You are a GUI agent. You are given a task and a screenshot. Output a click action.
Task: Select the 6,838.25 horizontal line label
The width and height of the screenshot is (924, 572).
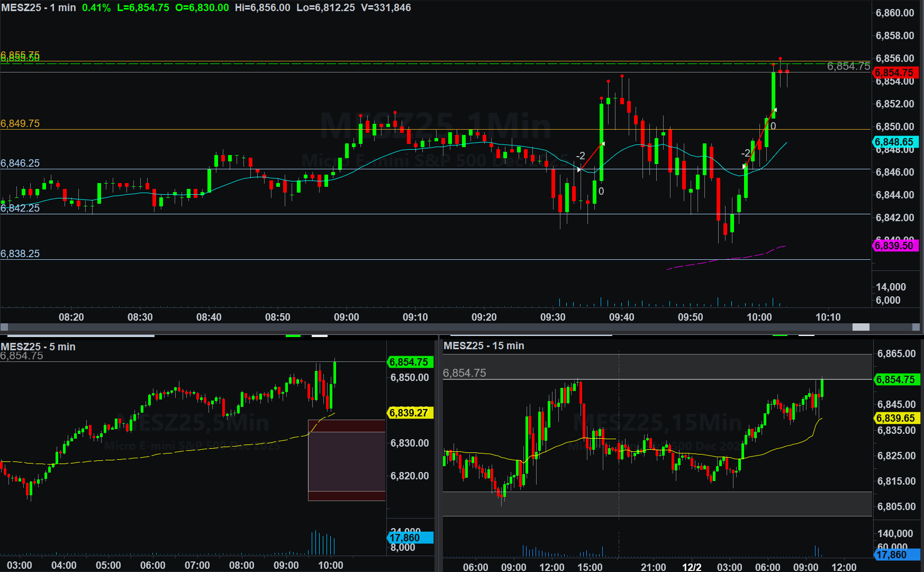point(20,253)
